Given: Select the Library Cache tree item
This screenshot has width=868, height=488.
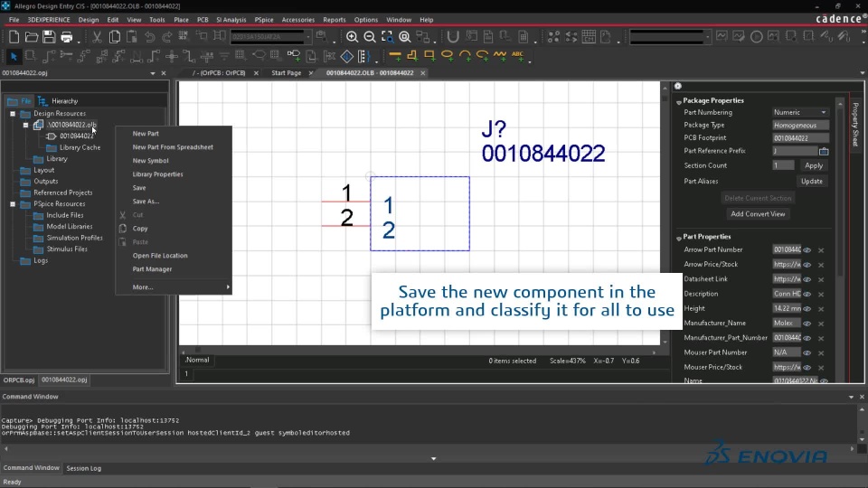Looking at the screenshot, I should (80, 147).
